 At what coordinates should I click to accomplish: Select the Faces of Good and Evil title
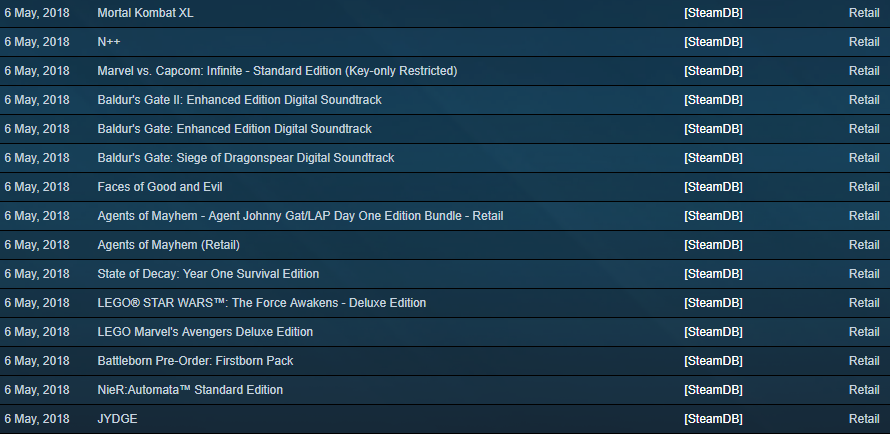[x=160, y=186]
